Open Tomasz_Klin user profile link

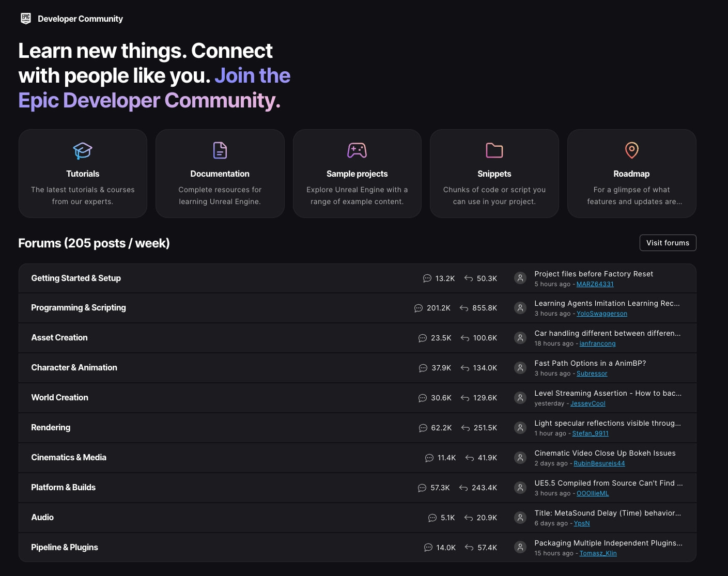tap(598, 553)
